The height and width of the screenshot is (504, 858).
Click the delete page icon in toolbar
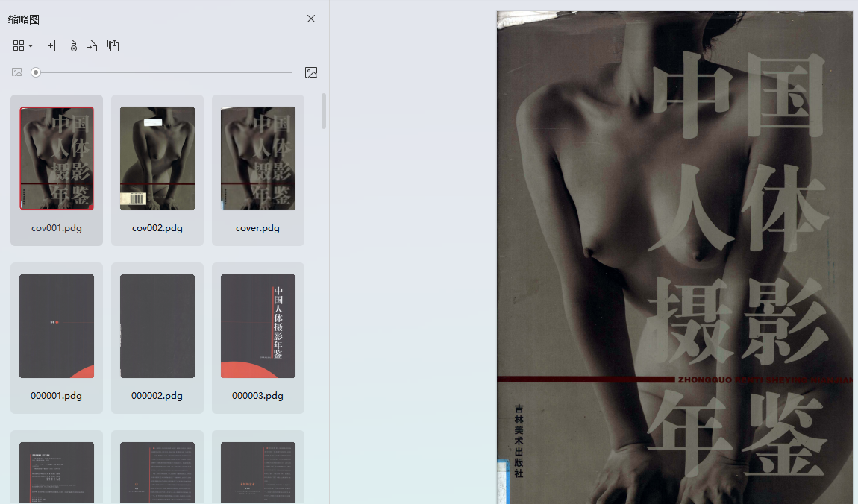point(71,45)
